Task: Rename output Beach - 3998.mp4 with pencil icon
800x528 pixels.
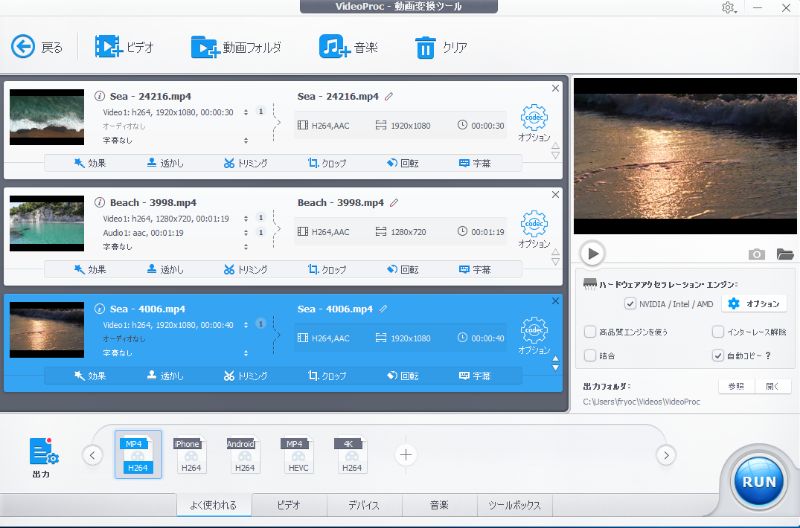Action: [394, 203]
